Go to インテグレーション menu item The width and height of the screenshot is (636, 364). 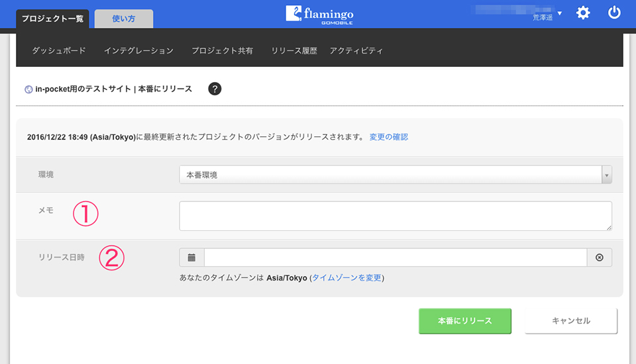pos(138,51)
